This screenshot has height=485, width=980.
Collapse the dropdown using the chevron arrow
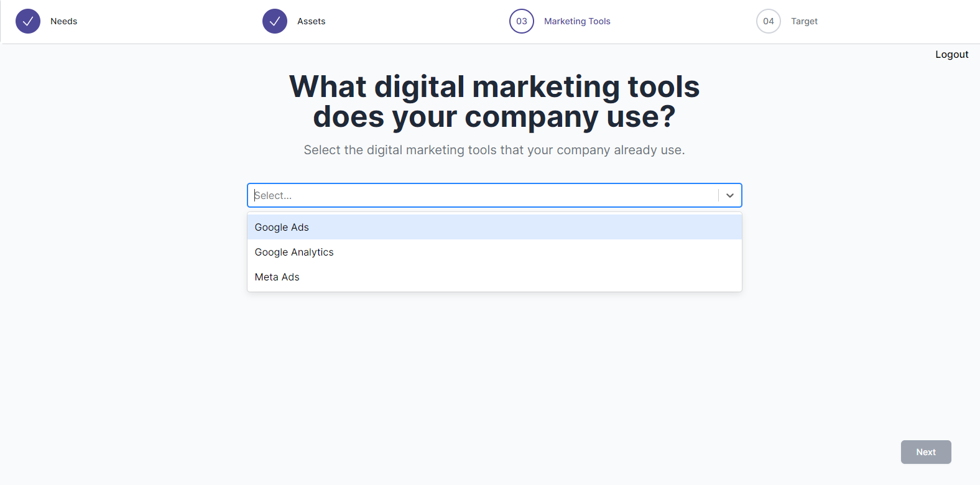point(730,195)
